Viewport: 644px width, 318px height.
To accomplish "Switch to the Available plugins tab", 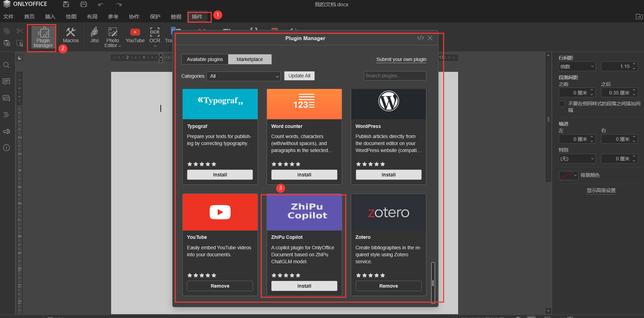I will point(205,59).
